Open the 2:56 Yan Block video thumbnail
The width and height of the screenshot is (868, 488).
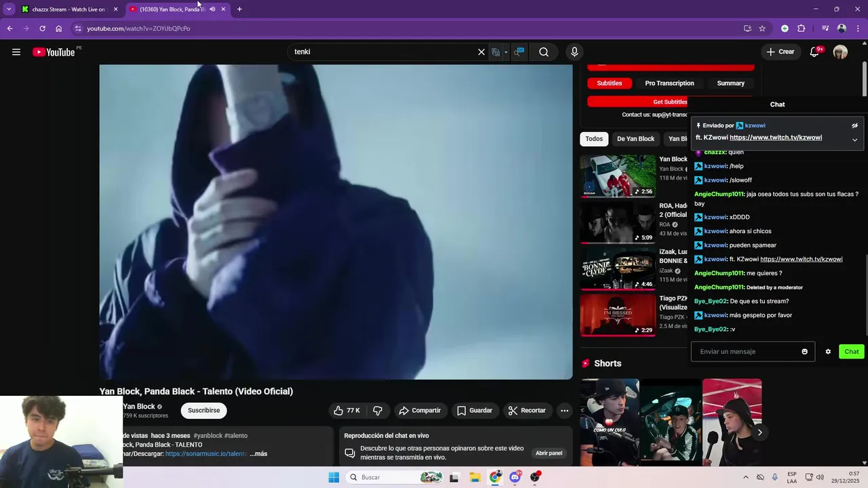[618, 176]
